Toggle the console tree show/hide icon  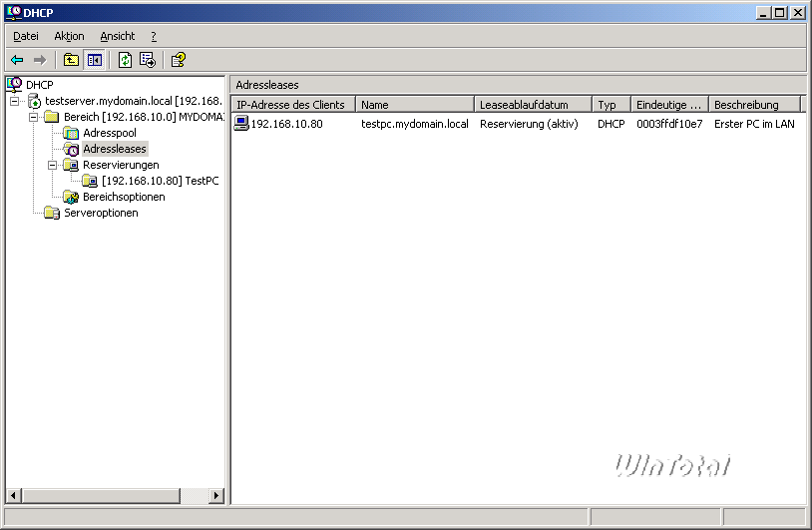point(94,60)
